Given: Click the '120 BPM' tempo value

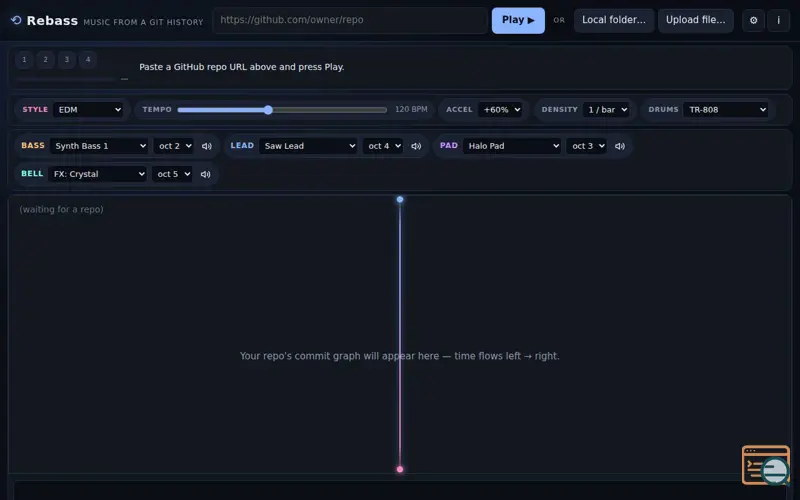Looking at the screenshot, I should coord(411,110).
